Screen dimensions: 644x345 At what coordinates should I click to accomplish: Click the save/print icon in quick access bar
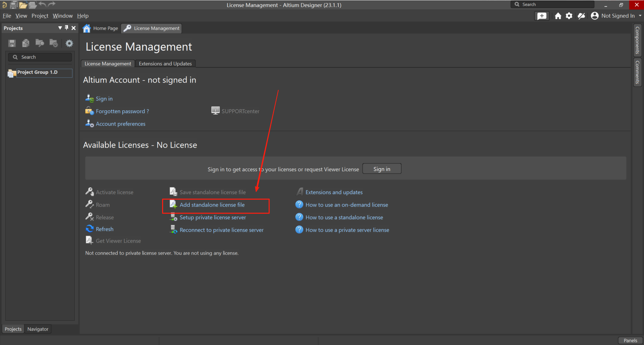(14, 5)
